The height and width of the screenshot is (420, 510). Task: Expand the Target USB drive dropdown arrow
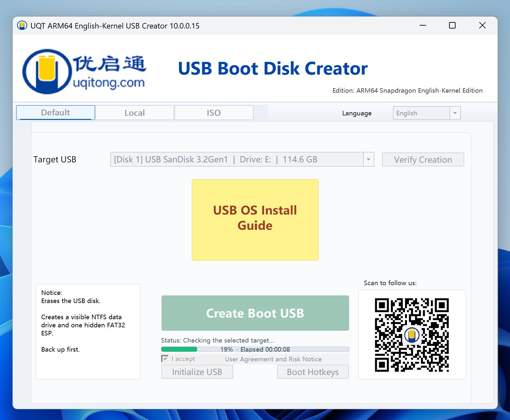tap(368, 159)
